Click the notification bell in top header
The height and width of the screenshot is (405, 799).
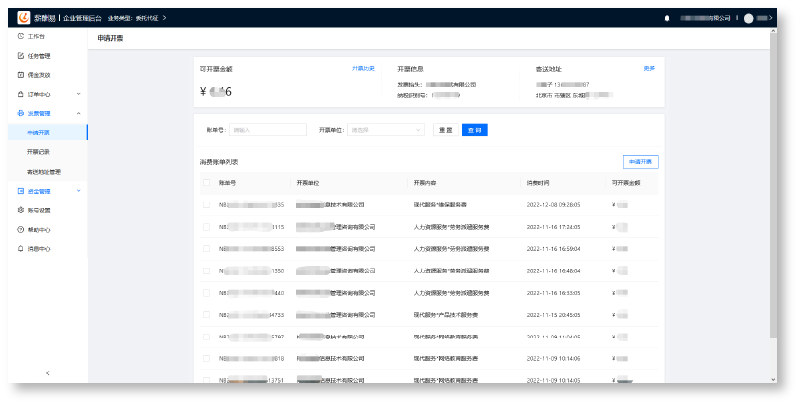[x=667, y=18]
